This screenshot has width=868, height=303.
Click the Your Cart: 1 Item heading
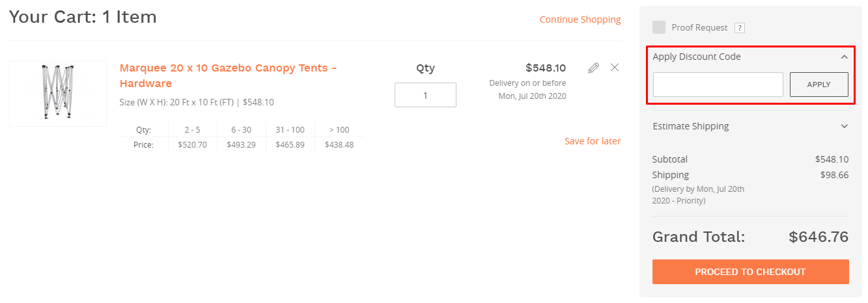coord(83,17)
